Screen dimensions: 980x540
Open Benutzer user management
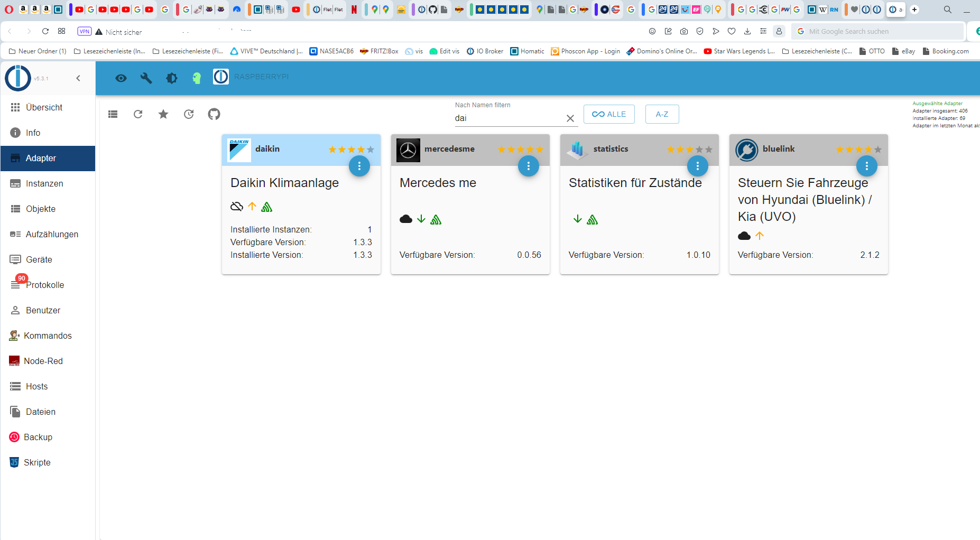pyautogui.click(x=48, y=310)
